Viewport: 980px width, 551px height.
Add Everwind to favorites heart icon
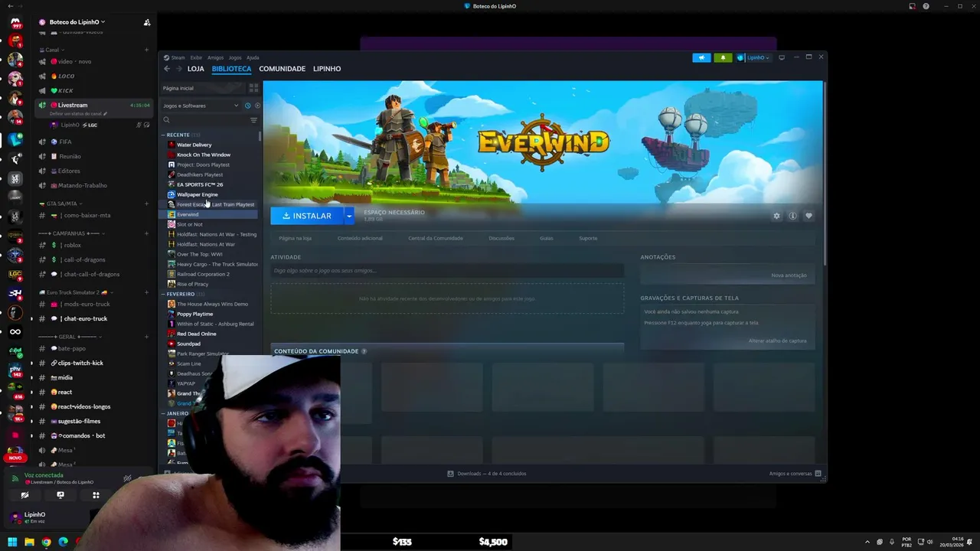pyautogui.click(x=808, y=216)
